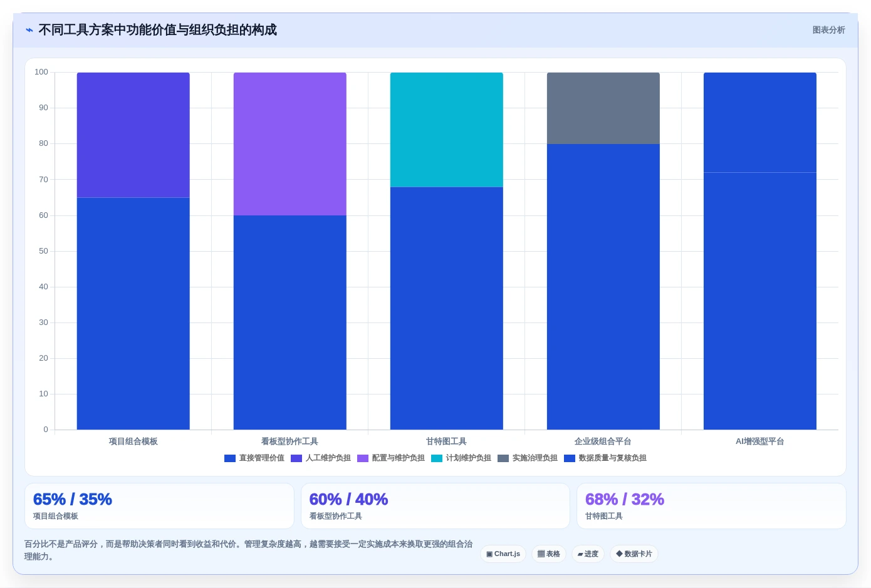Click the AI增强型平台 bar
This screenshot has width=871, height=588.
point(760,251)
